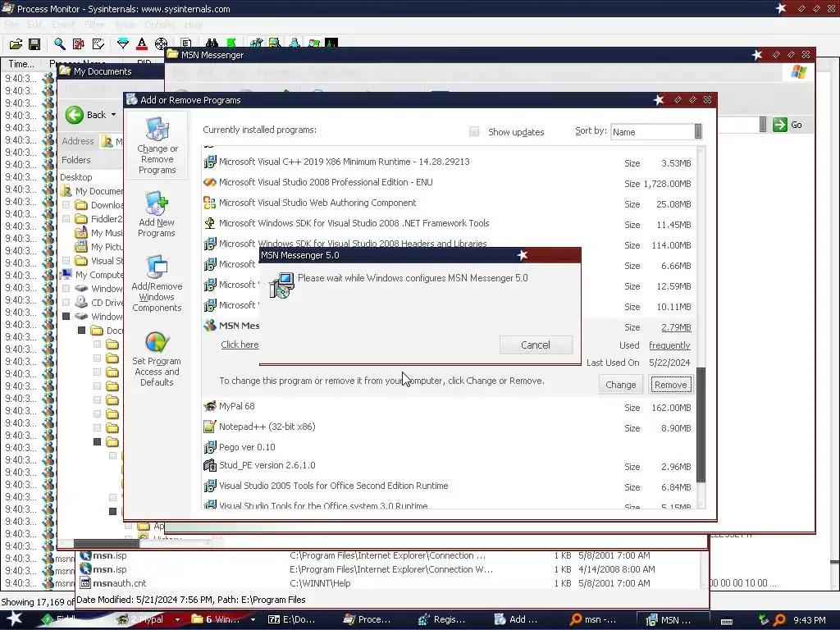Click Visual Studio Web Authoring Component icon
Viewport: 840px width, 630px height.
[x=209, y=203]
